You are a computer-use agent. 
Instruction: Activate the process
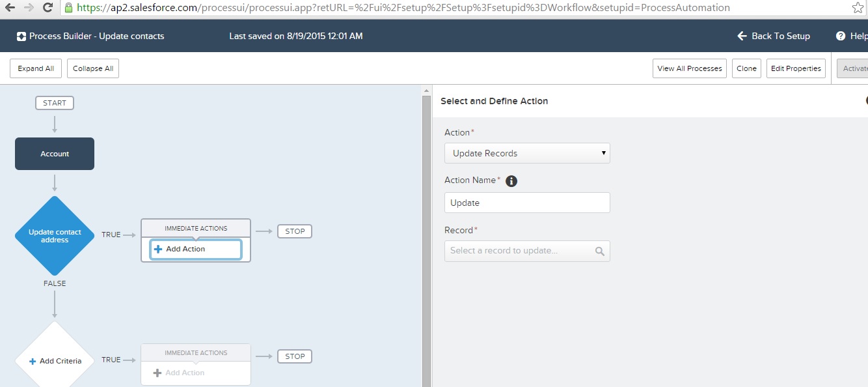tap(855, 68)
